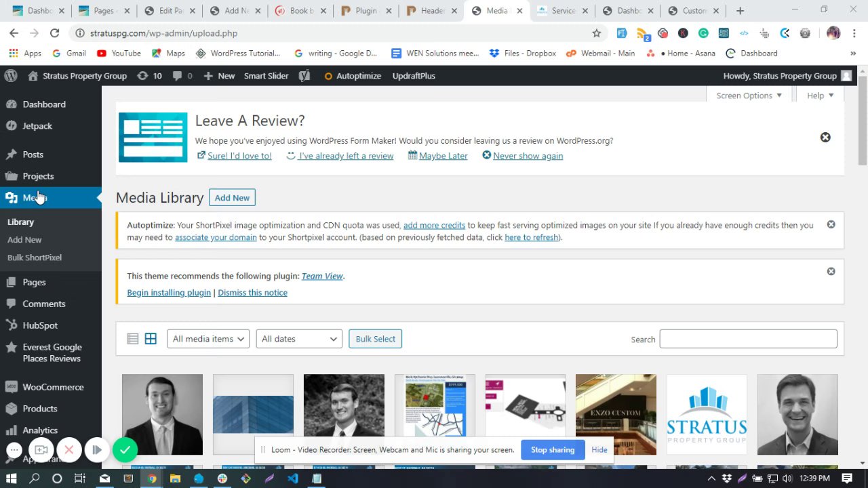Open the updates icon showing 10
The height and width of the screenshot is (488, 868).
click(x=149, y=76)
